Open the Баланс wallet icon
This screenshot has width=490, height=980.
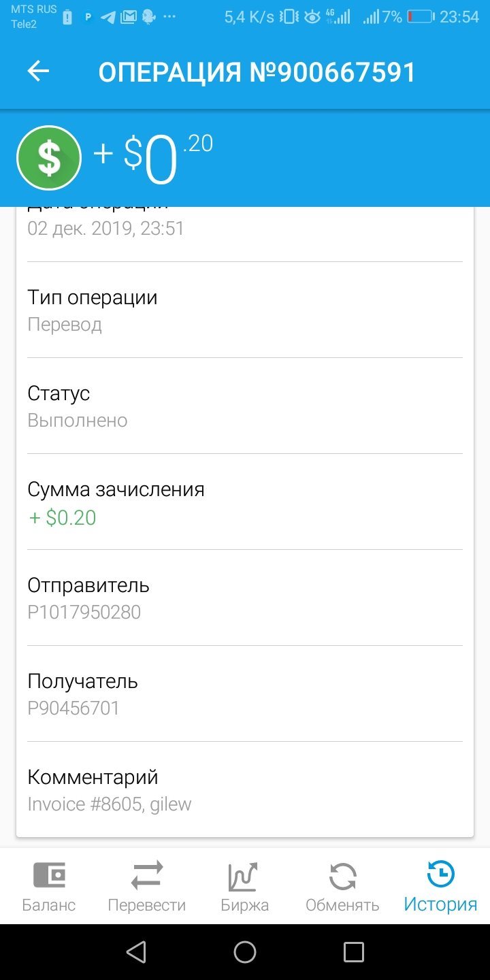(x=49, y=875)
